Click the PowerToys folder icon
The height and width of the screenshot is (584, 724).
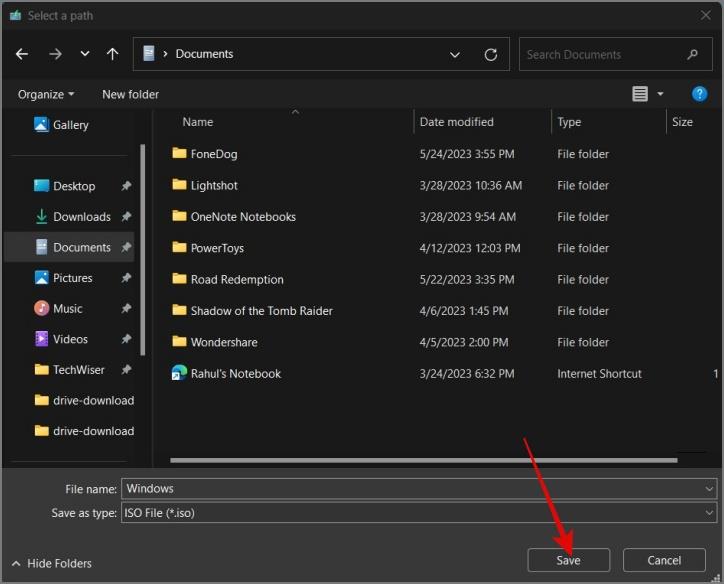(x=179, y=247)
